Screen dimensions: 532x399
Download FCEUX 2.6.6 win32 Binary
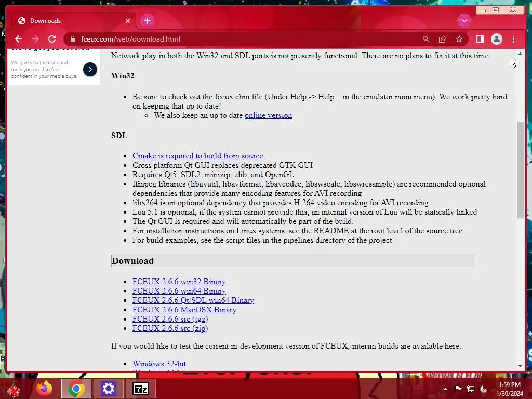pyautogui.click(x=179, y=282)
